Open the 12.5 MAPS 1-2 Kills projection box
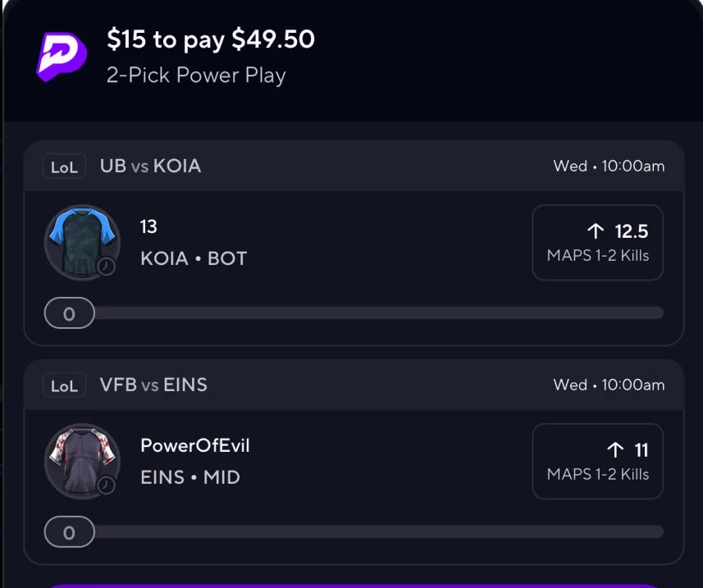This screenshot has height=588, width=703. (598, 243)
